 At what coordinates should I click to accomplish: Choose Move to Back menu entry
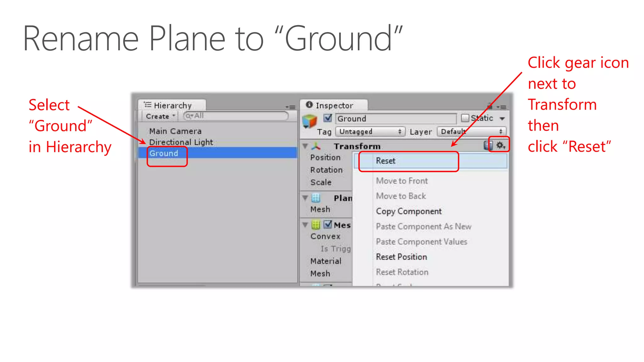tap(401, 196)
